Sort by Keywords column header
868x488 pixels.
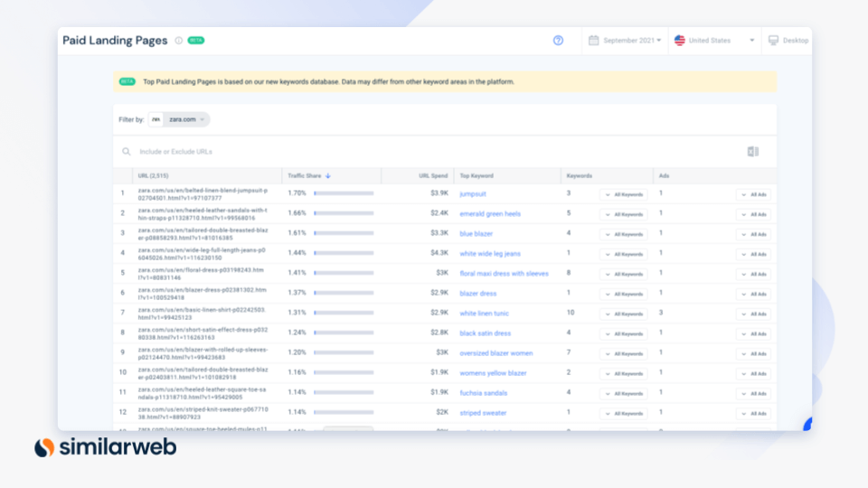pyautogui.click(x=579, y=176)
